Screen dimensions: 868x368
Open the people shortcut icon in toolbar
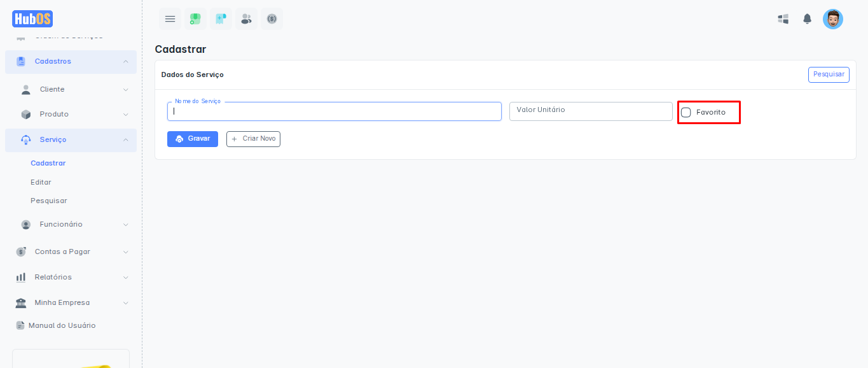246,19
